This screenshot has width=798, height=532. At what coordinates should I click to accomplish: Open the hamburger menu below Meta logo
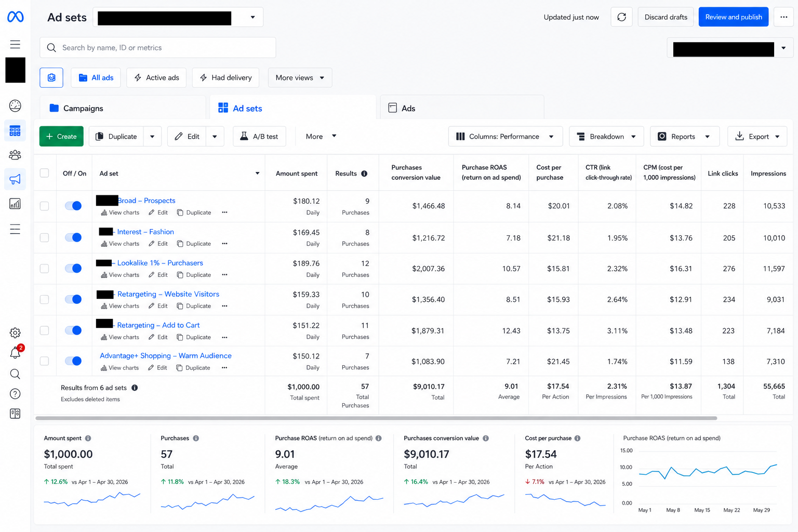click(15, 45)
